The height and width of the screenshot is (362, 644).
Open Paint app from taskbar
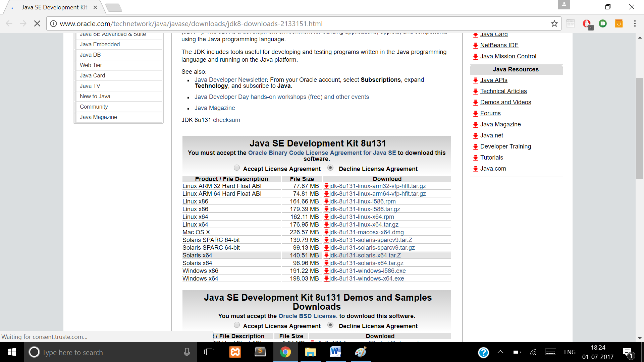pyautogui.click(x=361, y=352)
